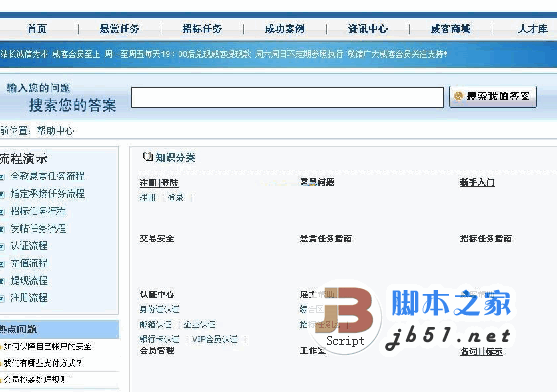Open the 悬赏任务帮助 category
The height and width of the screenshot is (392, 557).
click(x=326, y=238)
